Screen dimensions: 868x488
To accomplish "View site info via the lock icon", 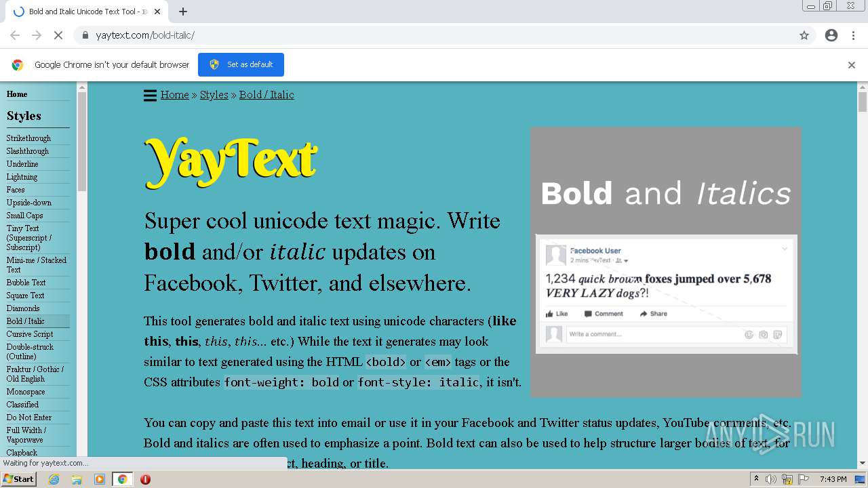I will tap(85, 35).
